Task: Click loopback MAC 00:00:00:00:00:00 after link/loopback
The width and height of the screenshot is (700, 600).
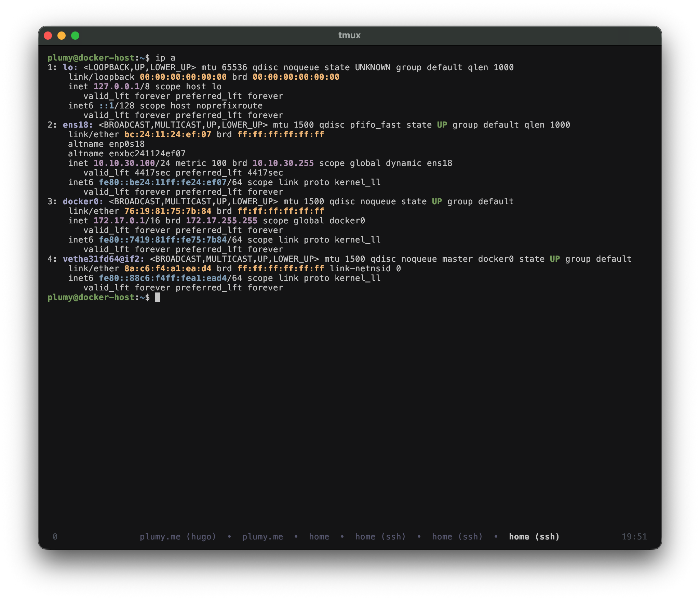Action: (x=183, y=77)
